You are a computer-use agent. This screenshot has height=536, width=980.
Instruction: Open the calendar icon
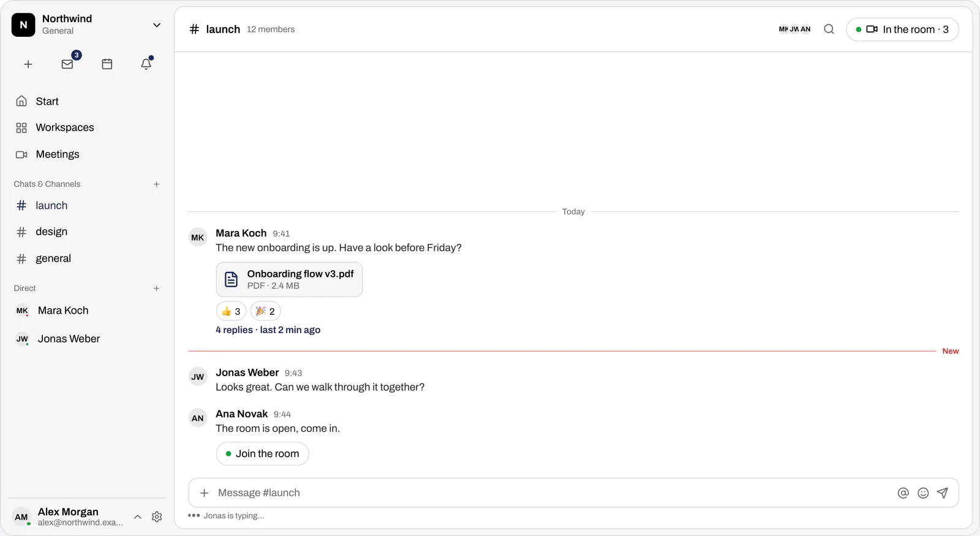(x=107, y=64)
